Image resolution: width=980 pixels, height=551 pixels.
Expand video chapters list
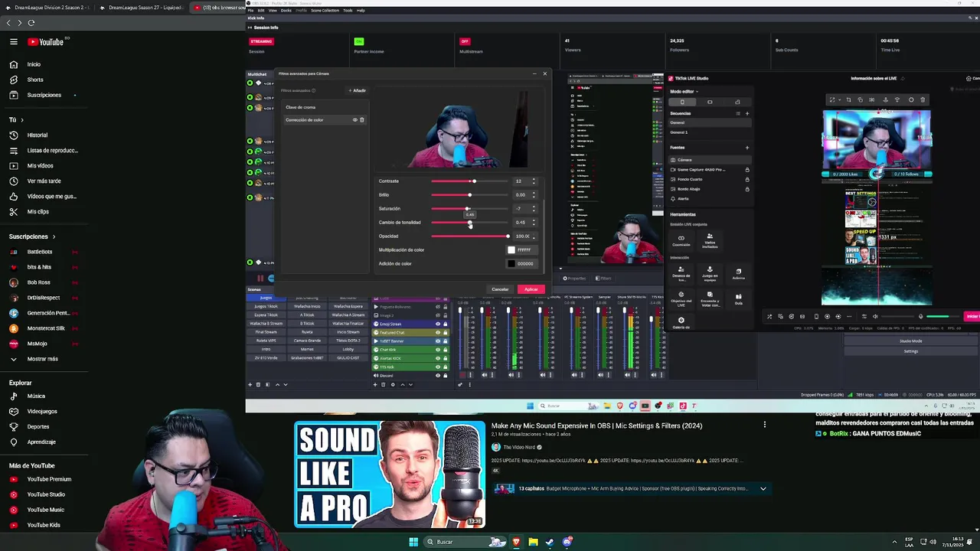click(763, 488)
